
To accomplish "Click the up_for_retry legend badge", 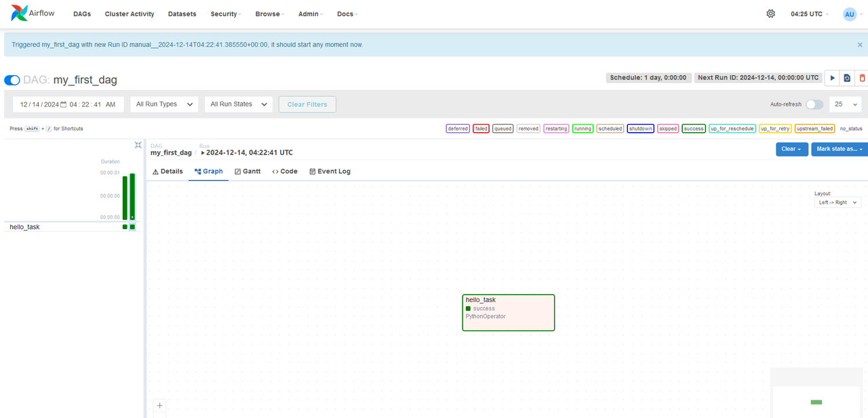I will [775, 129].
